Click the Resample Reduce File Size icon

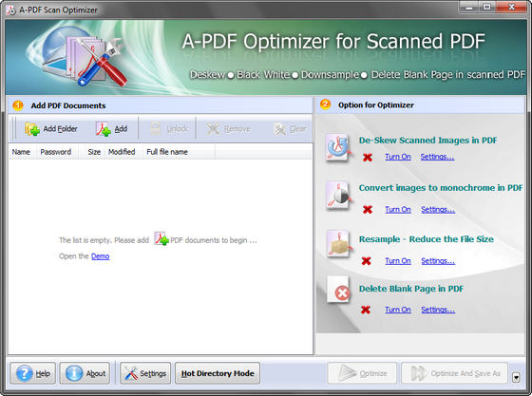pos(338,244)
